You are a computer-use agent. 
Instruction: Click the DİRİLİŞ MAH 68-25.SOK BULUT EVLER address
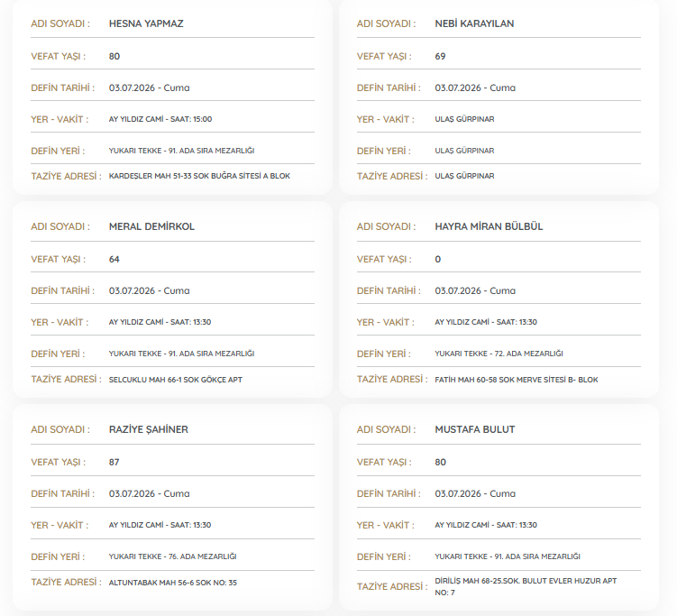[x=526, y=586]
